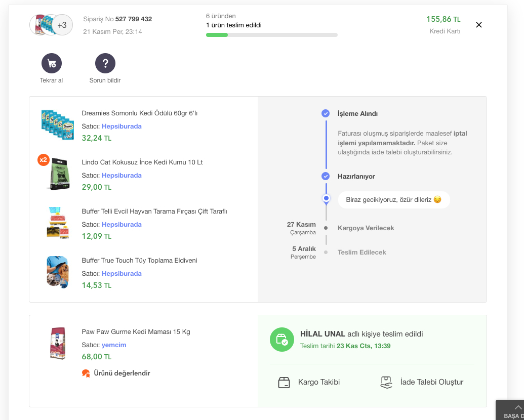
Task: Click the Tekrar al cart icon
Action: tap(52, 63)
